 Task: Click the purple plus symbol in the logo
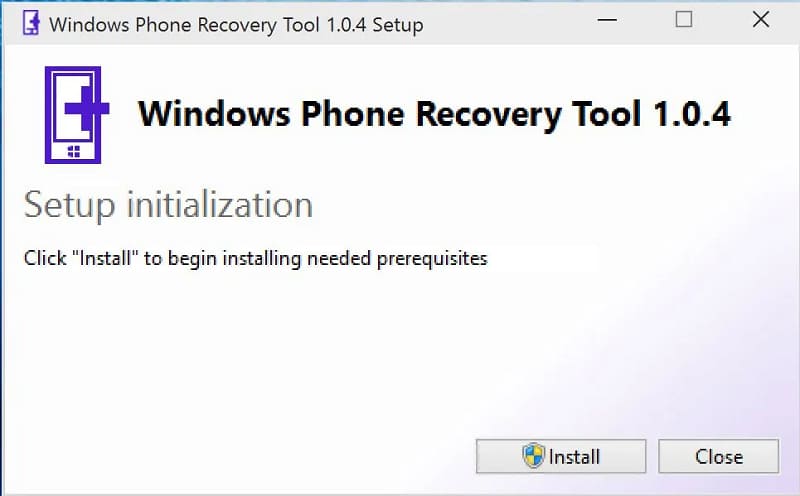click(87, 108)
